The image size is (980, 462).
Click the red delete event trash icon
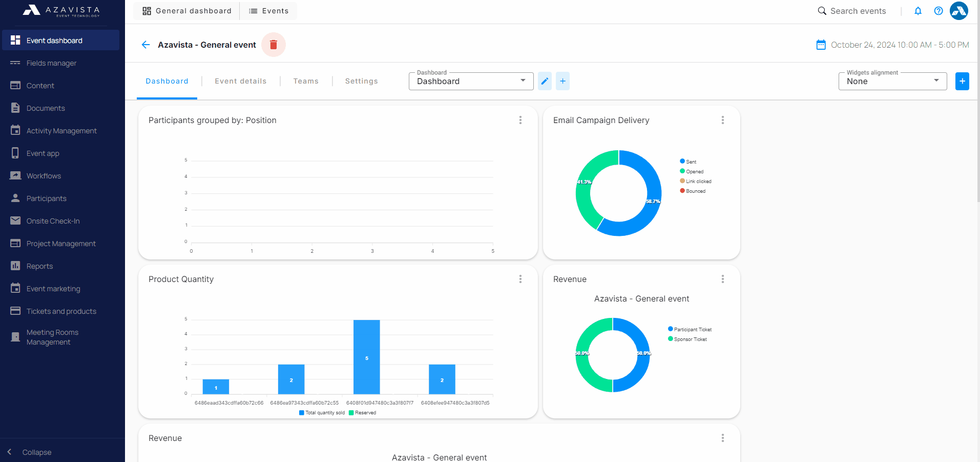pos(274,45)
